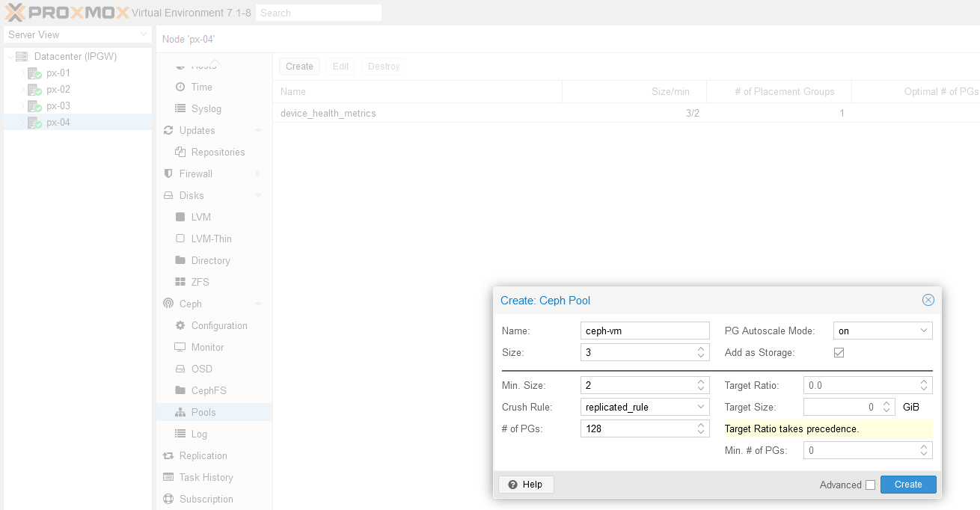Viewport: 980px width, 510px height.
Task: Open the Replication menu item
Action: (x=203, y=455)
